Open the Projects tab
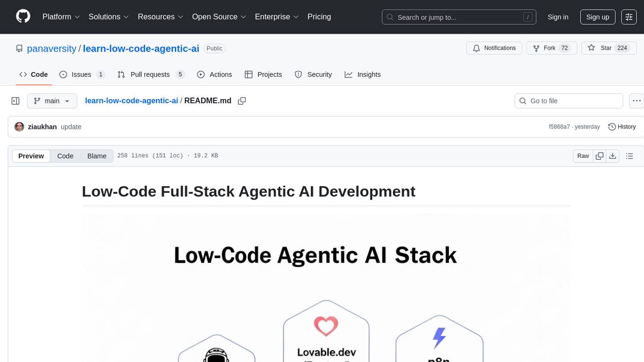Viewport: 644px width, 362px height. point(263,74)
